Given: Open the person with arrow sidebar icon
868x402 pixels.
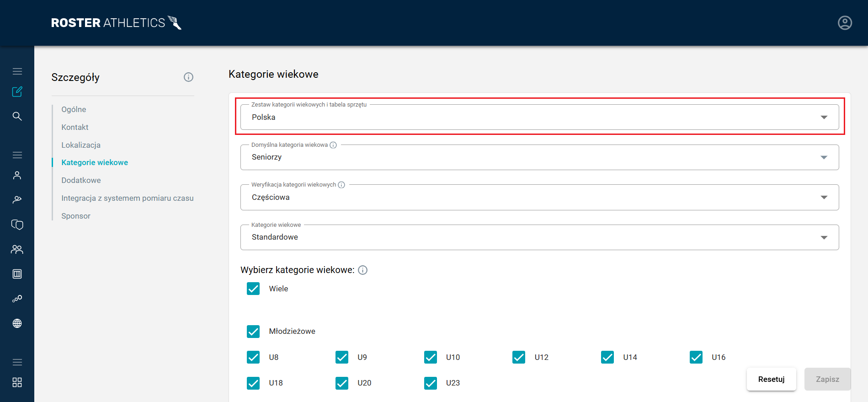Looking at the screenshot, I should 17,199.
